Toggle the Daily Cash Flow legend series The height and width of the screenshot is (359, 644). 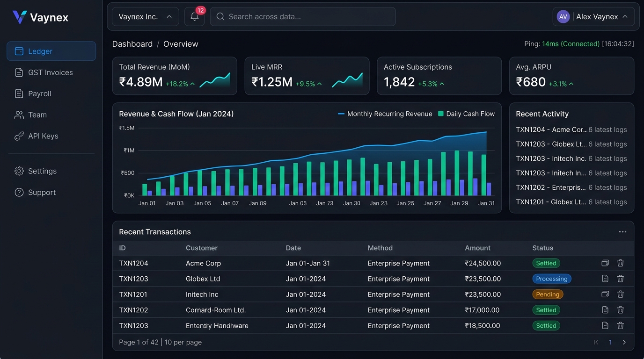[x=466, y=114]
